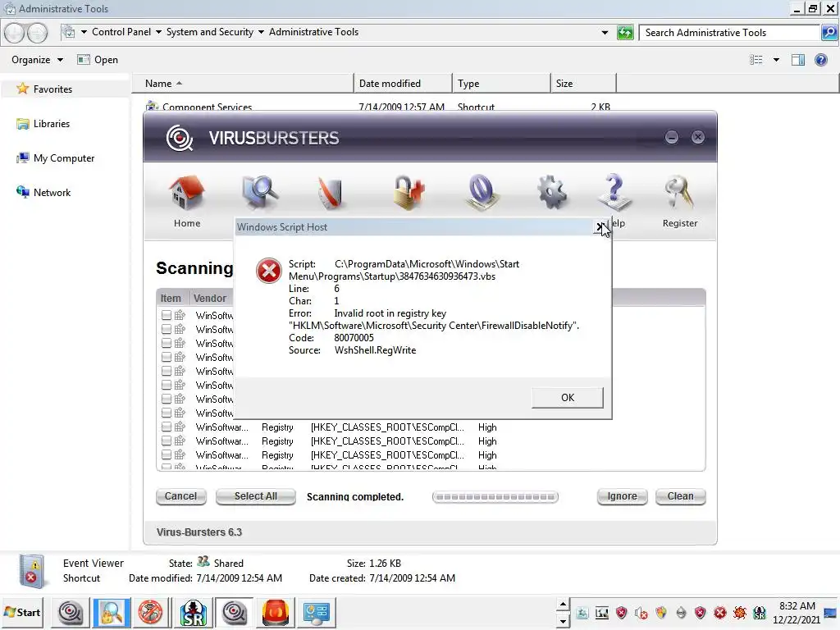Toggle the preview pane icon
Image resolution: width=840 pixels, height=630 pixels.
(797, 59)
